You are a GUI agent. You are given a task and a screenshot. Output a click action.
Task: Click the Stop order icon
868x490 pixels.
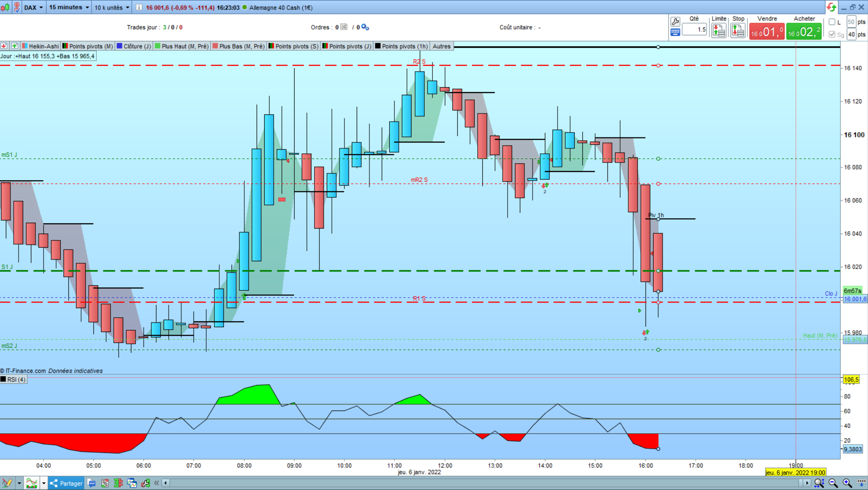coord(738,31)
